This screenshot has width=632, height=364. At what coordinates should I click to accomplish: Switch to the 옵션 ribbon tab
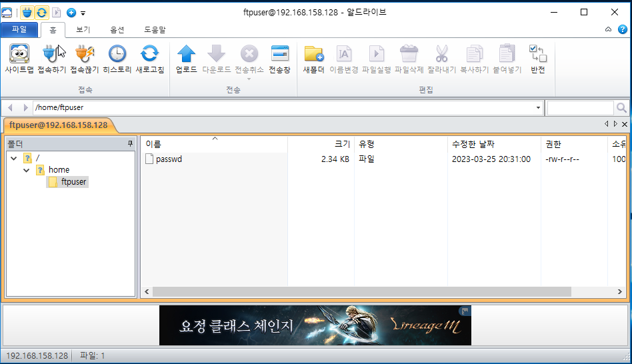point(117,30)
